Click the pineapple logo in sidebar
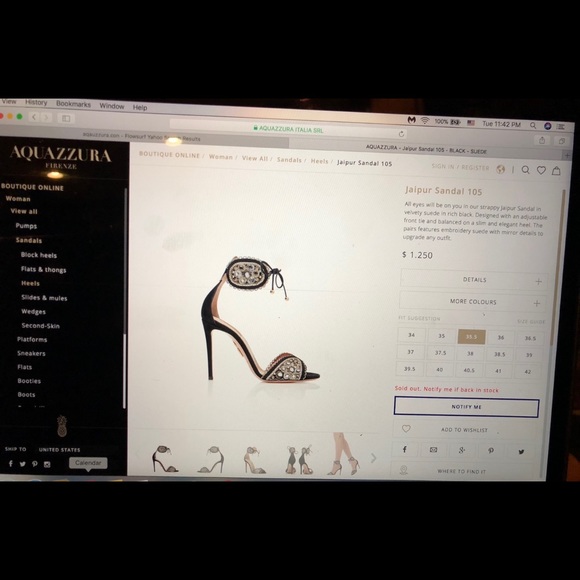 [62, 425]
